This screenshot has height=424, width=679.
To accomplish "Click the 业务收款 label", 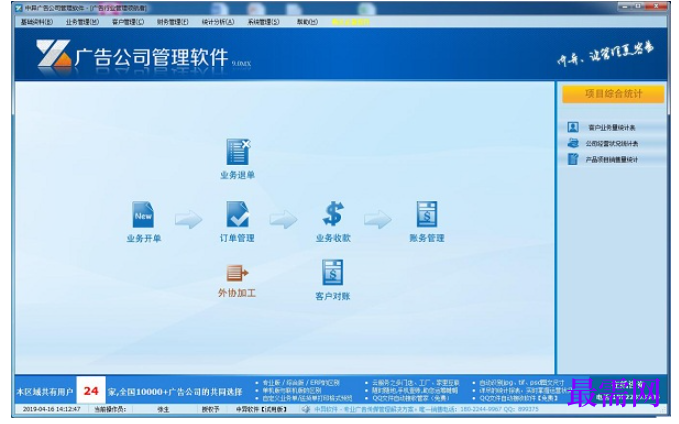I will point(333,238).
